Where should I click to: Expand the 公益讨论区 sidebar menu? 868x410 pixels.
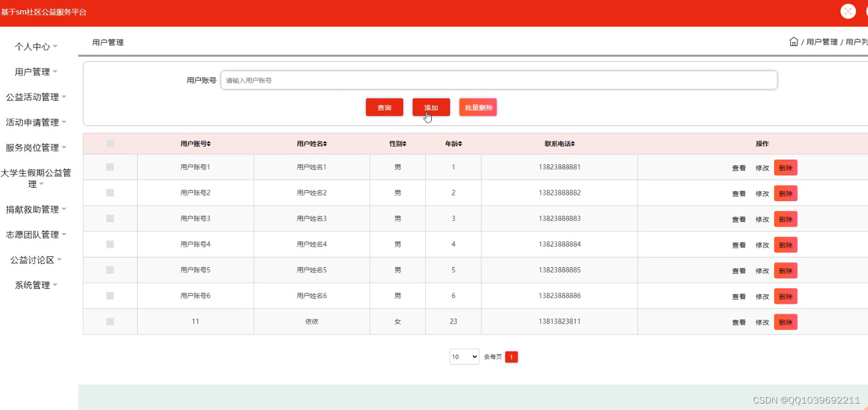[36, 260]
